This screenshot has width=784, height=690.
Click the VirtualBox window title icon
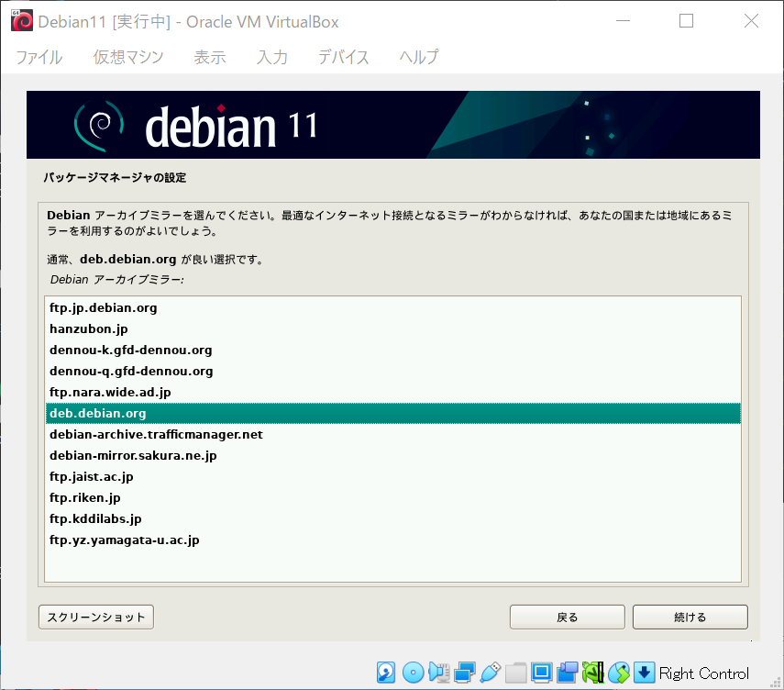(x=21, y=21)
